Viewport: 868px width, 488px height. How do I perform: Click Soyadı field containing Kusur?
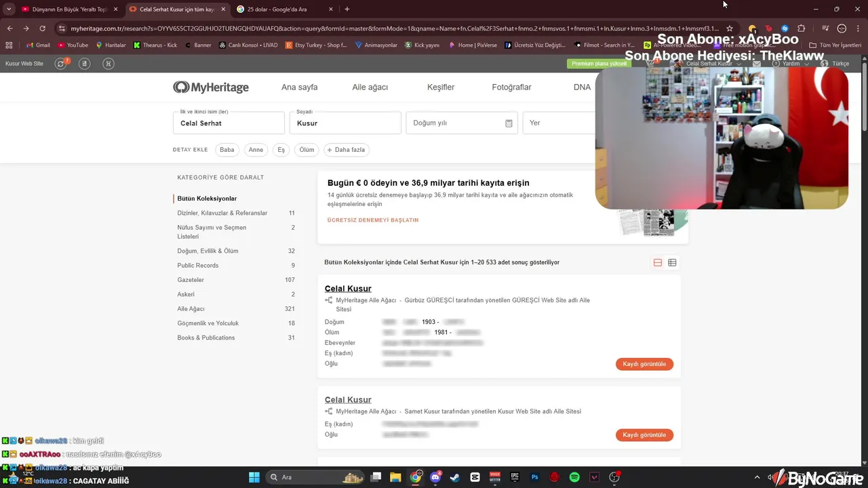tap(345, 123)
